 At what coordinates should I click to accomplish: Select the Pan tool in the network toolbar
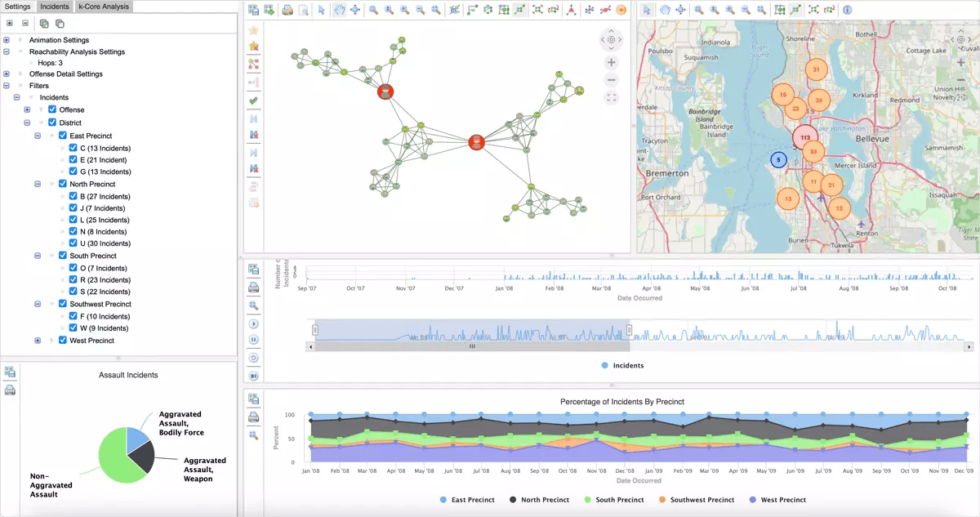click(340, 9)
